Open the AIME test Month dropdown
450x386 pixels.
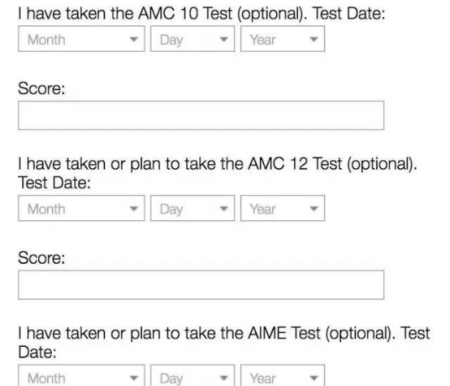(x=81, y=376)
